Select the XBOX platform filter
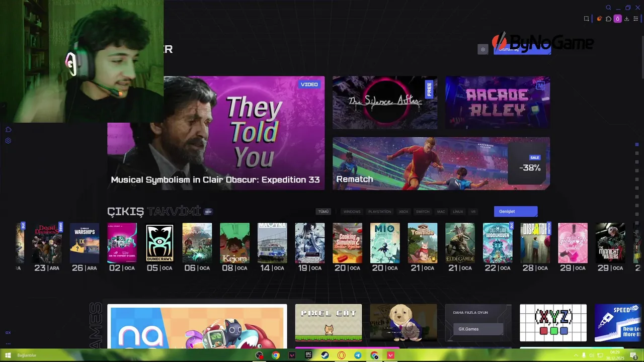 404,212
